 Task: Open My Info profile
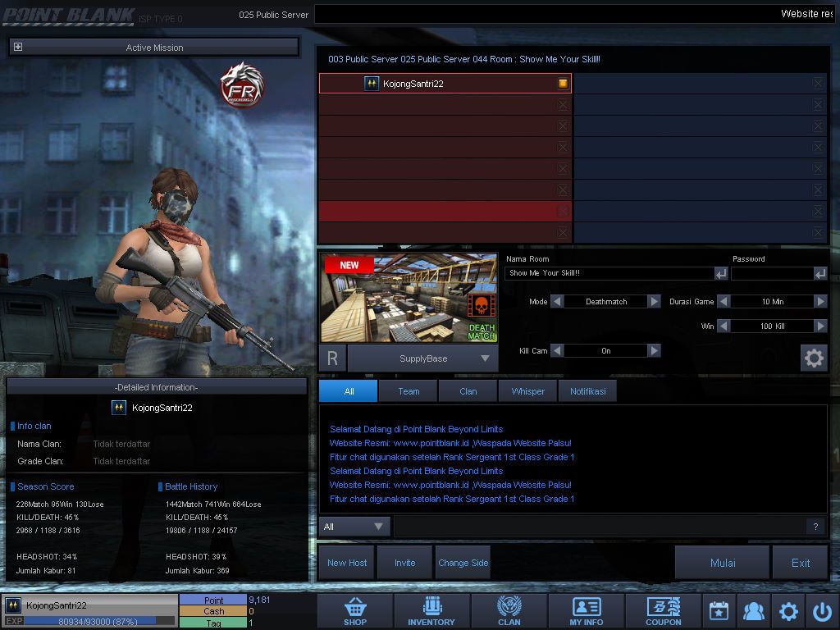586,611
